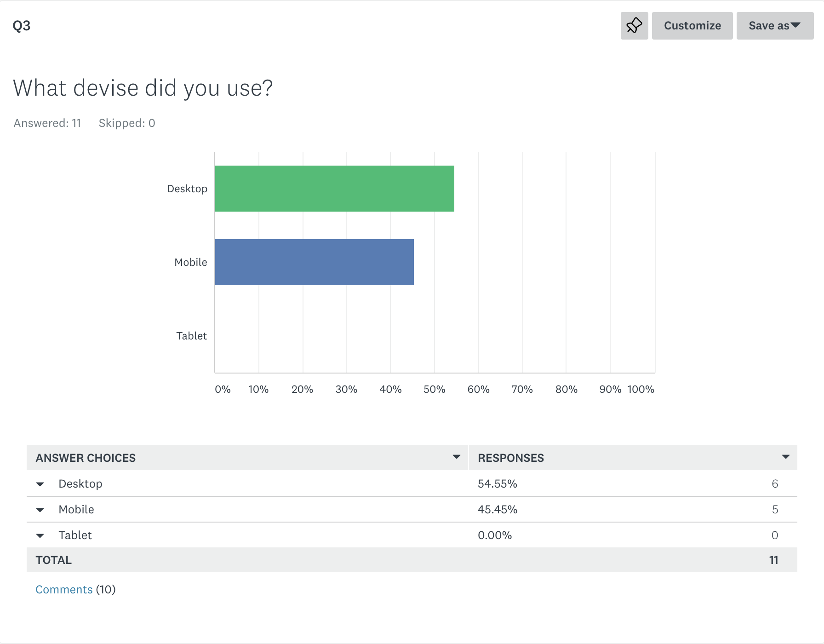Open the Comments link
Image resolution: width=824 pixels, height=644 pixels.
(x=64, y=589)
